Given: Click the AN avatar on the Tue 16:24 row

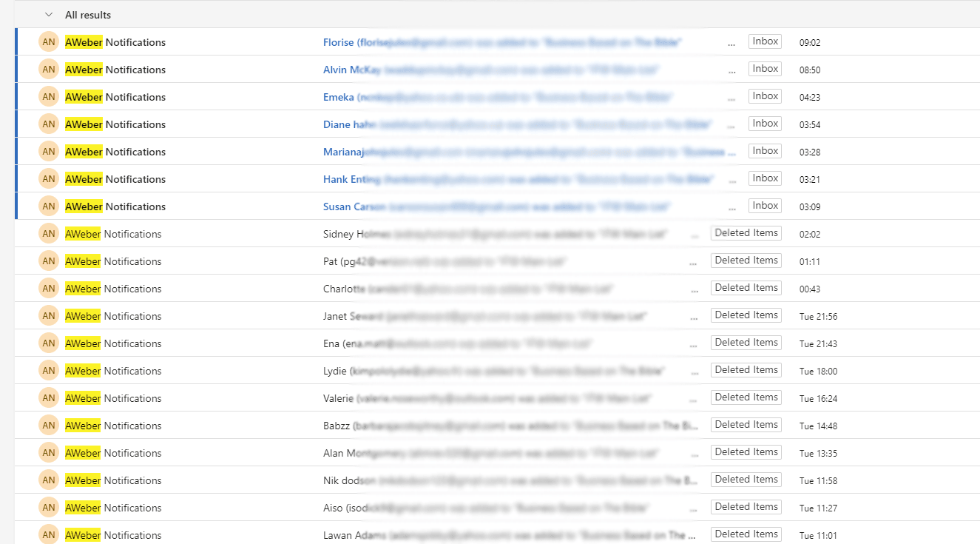Looking at the screenshot, I should (49, 398).
